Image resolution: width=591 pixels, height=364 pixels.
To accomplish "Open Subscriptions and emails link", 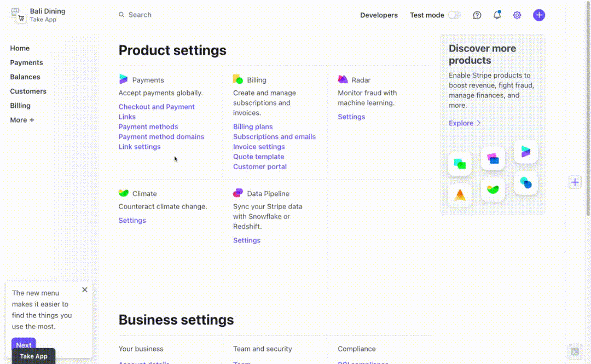I will tap(274, 136).
